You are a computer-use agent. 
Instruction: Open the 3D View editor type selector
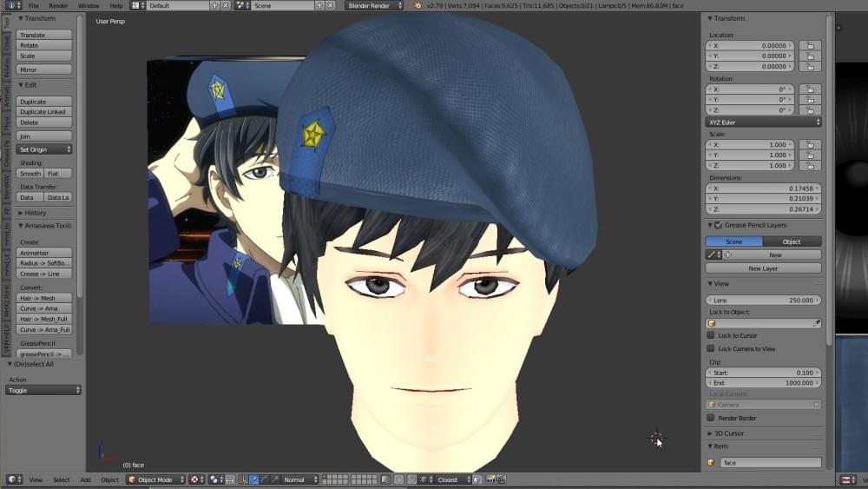(15, 479)
